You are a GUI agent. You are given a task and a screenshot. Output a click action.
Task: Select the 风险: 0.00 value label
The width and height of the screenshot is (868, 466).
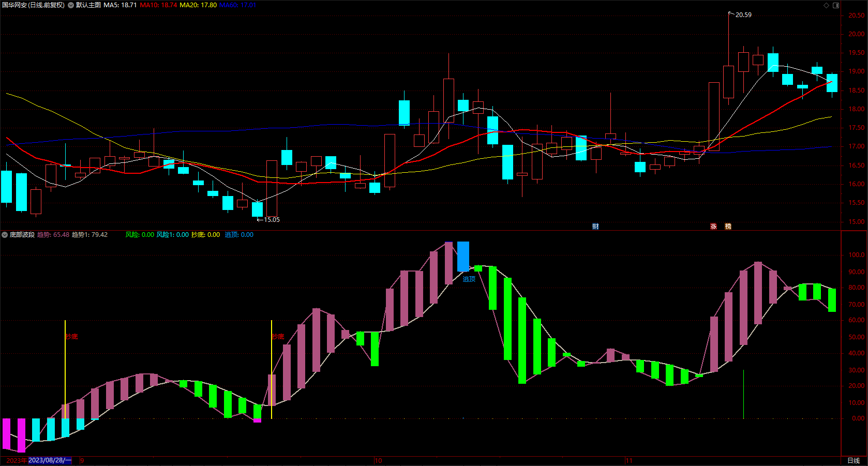pyautogui.click(x=140, y=235)
